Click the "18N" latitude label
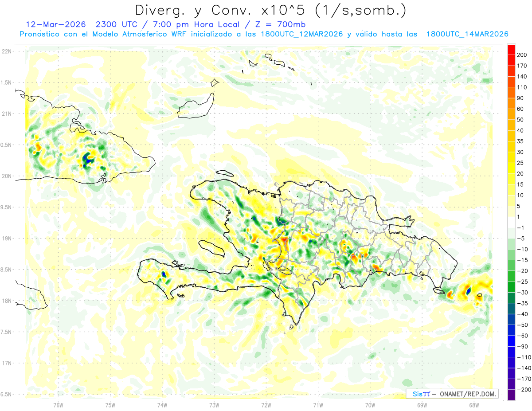The width and height of the screenshot is (532, 411). point(7,301)
